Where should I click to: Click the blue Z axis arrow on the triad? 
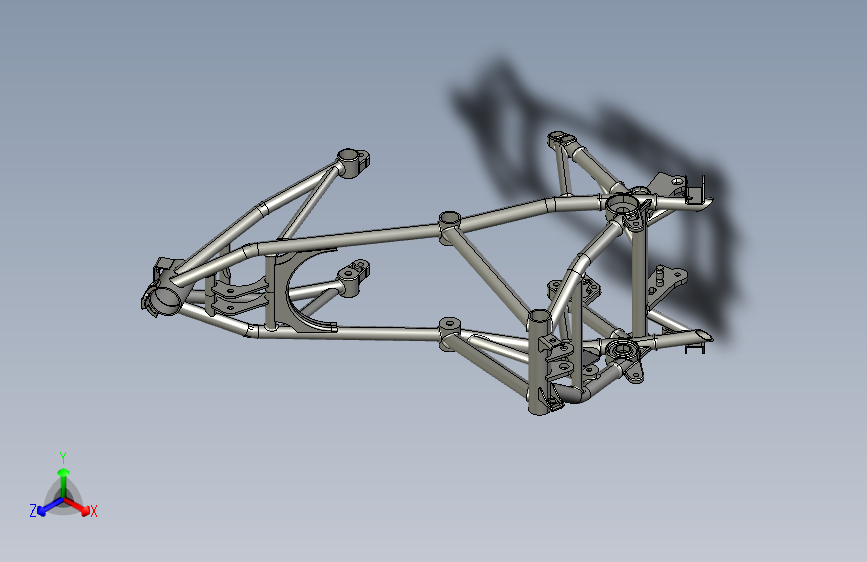click(51, 507)
